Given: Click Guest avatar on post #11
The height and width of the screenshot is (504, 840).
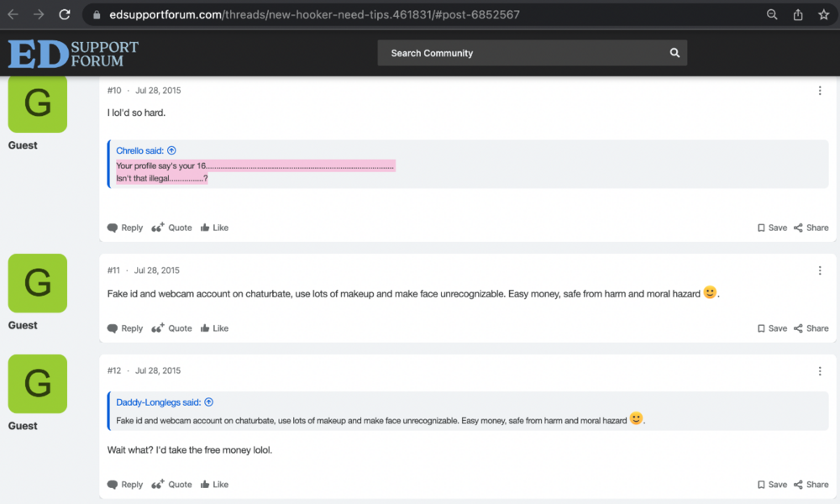Looking at the screenshot, I should [x=38, y=283].
